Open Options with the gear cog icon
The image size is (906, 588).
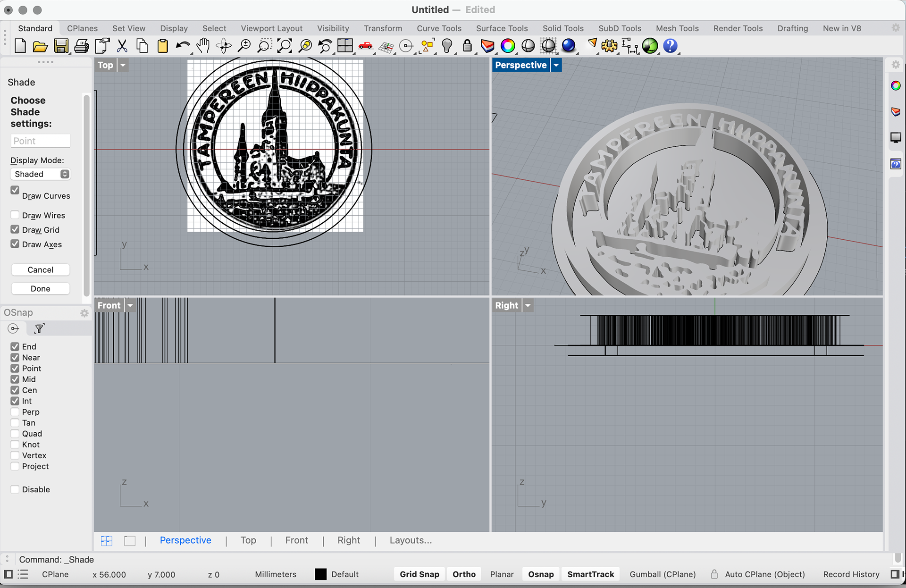[609, 46]
